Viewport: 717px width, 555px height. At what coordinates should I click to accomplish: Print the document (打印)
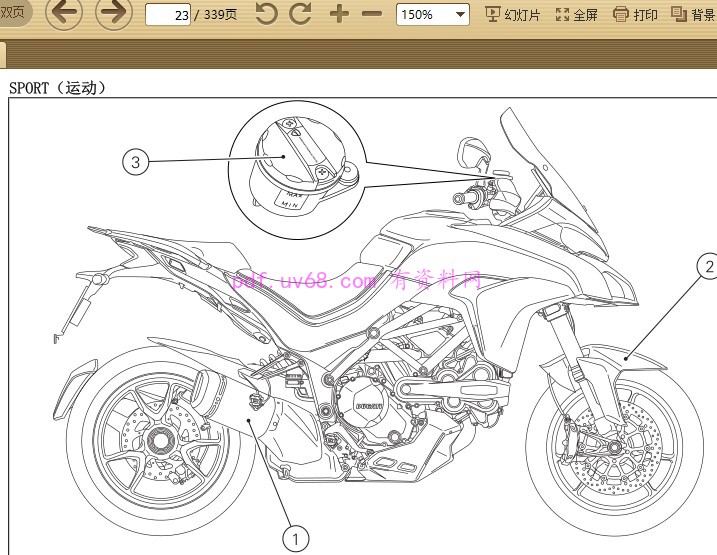(635, 14)
